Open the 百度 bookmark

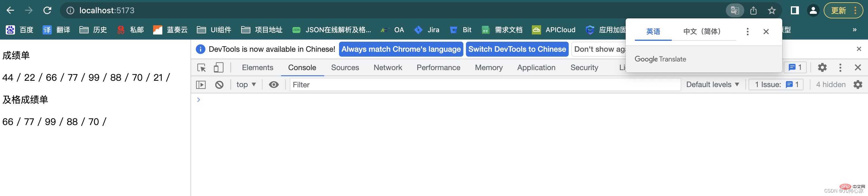coord(20,30)
